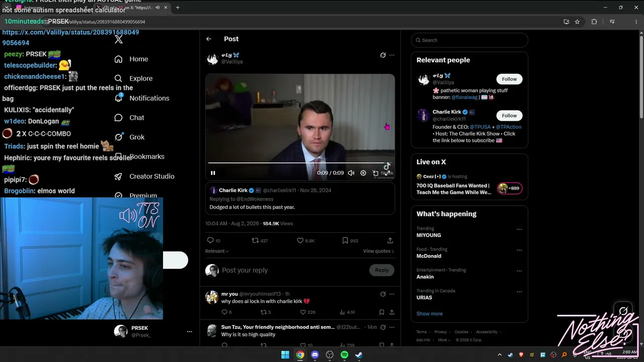
Task: Share mr you's reply
Action: [391, 312]
